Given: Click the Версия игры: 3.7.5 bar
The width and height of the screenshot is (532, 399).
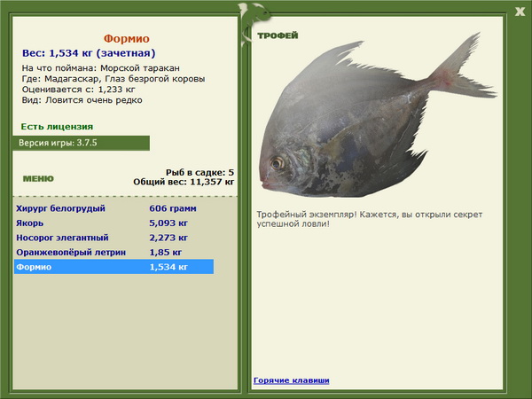Looking at the screenshot, I should [x=81, y=143].
